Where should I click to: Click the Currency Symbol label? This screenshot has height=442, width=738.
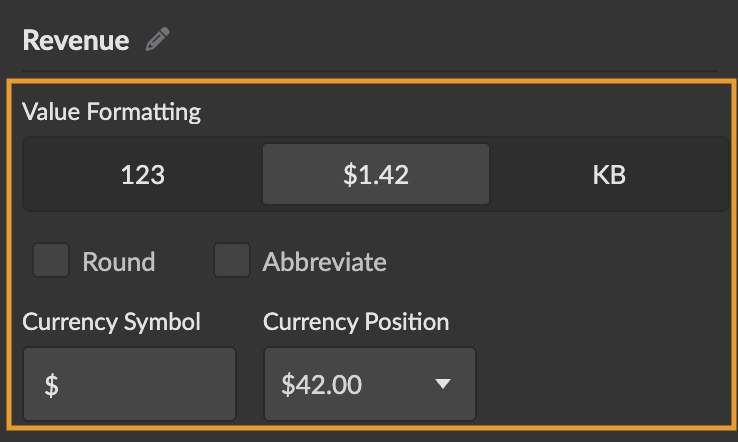[111, 322]
